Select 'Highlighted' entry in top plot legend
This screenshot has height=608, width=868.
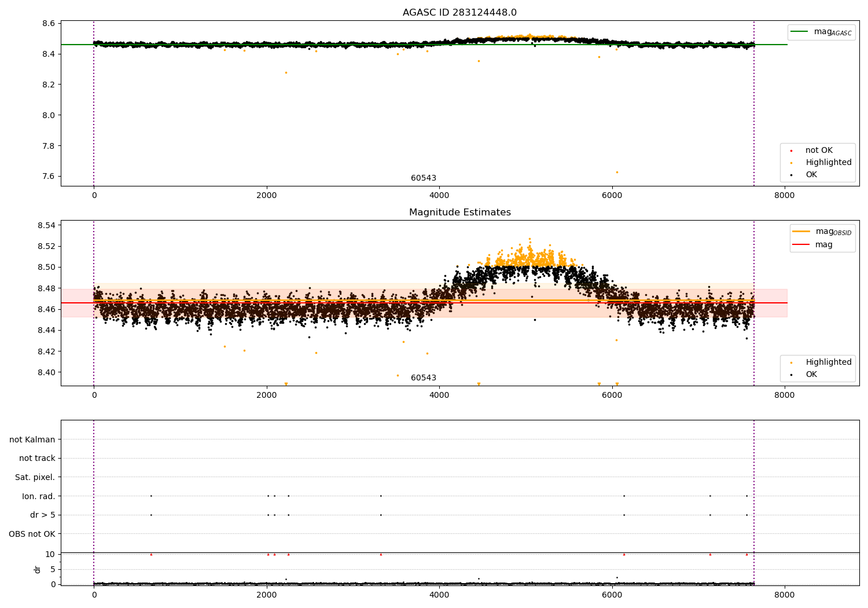pos(828,163)
